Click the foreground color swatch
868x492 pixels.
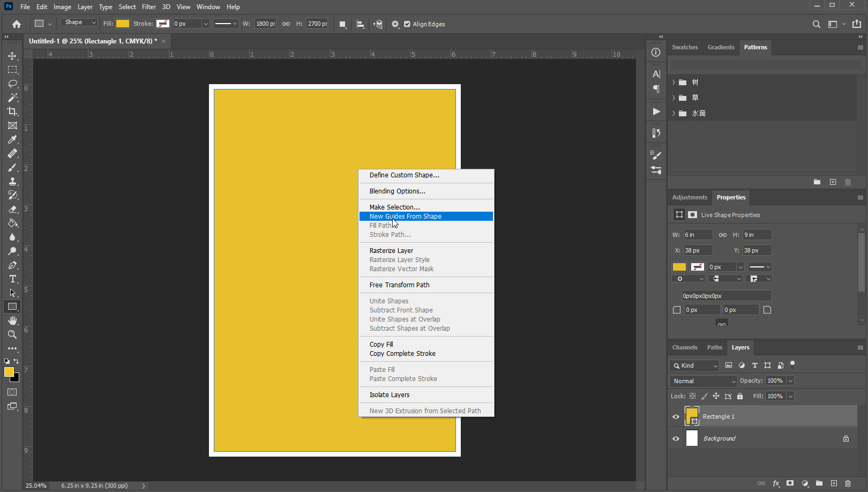coord(9,372)
